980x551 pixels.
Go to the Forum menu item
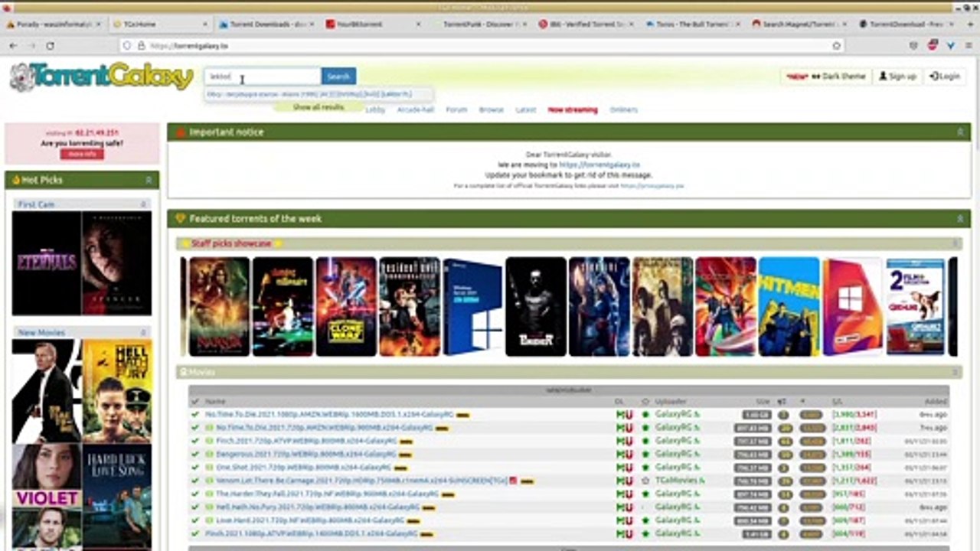456,109
